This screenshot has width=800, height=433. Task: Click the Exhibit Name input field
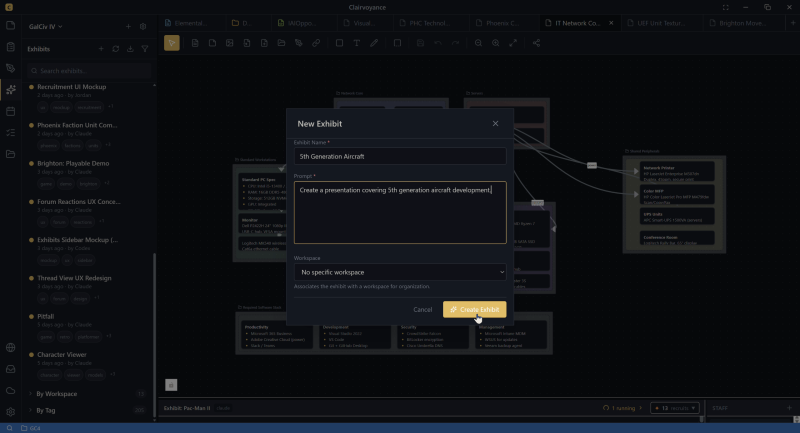click(x=400, y=157)
